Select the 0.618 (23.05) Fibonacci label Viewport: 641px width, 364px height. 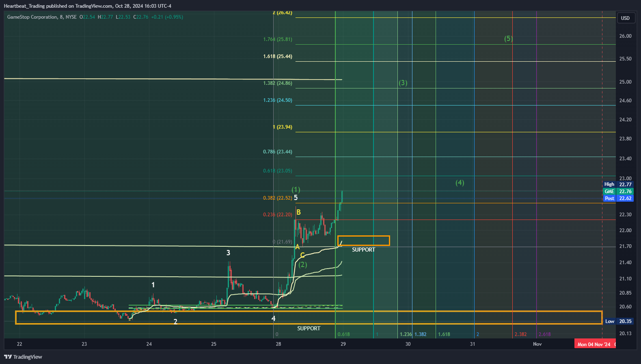coord(278,171)
